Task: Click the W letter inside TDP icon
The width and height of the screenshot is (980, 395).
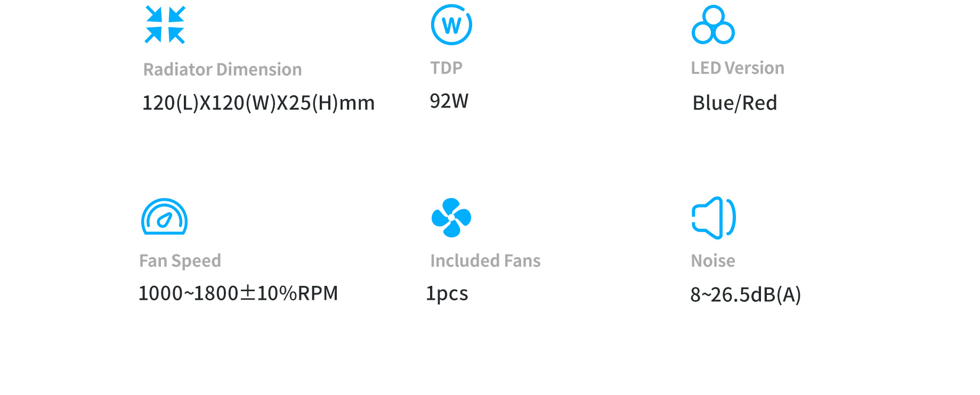Action: point(451,26)
